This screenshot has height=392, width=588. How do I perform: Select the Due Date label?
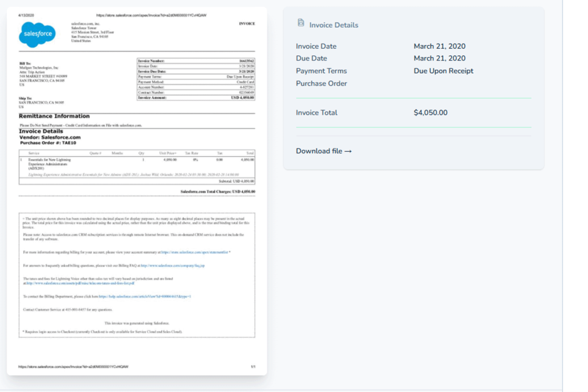tap(311, 58)
